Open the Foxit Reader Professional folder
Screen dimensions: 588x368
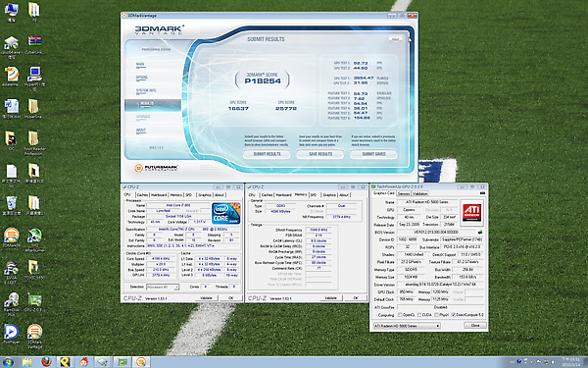pos(34,143)
